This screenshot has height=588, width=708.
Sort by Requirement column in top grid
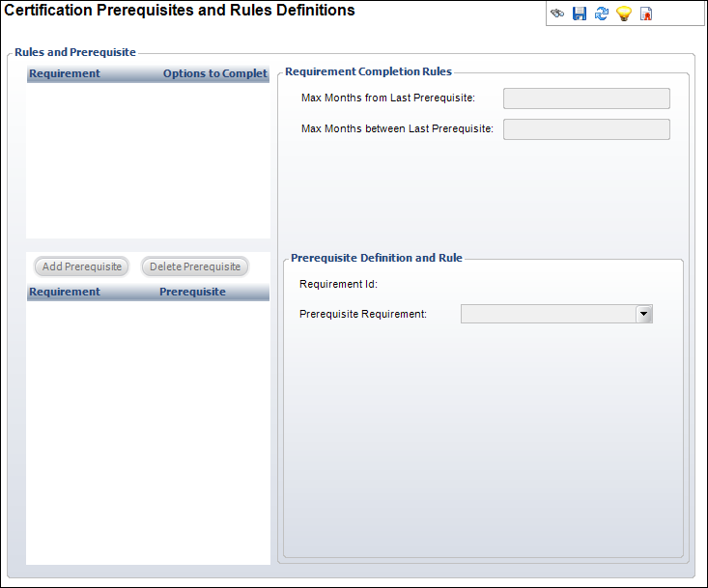pyautogui.click(x=65, y=73)
